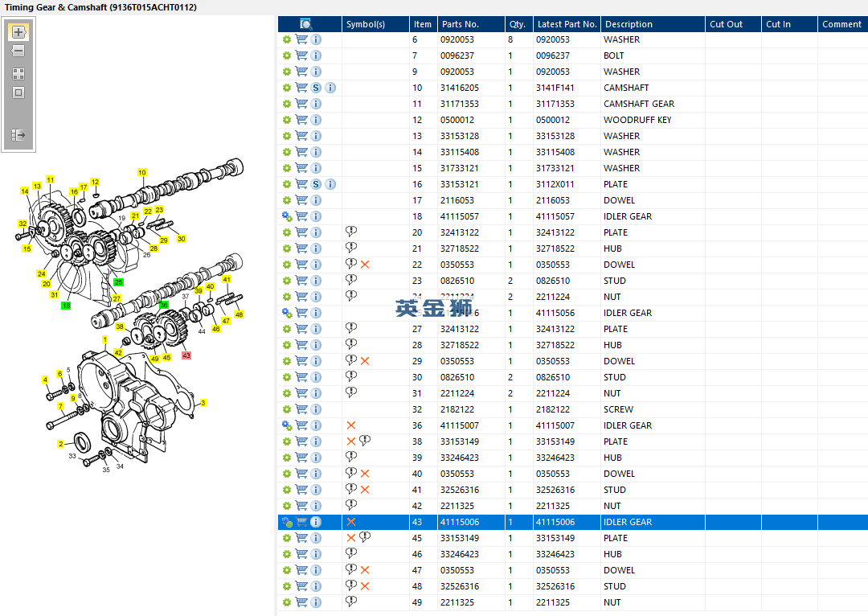Zoom out of the diagram with the minus icon
Screen dimensions: 868x616
pos(18,51)
